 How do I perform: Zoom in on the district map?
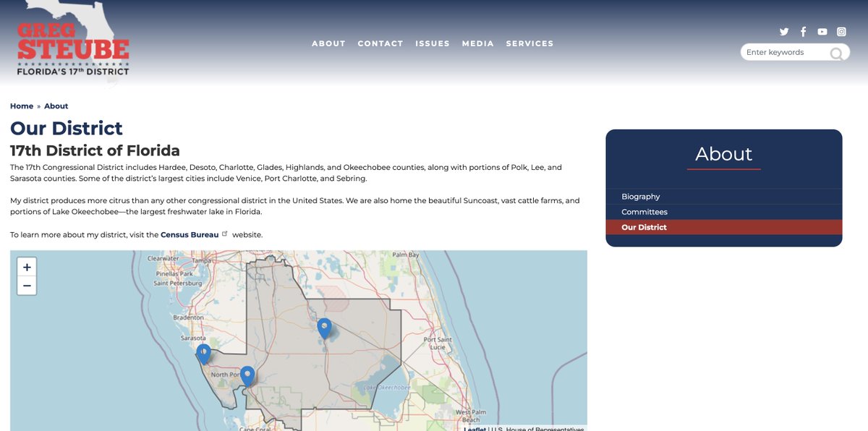coord(27,268)
